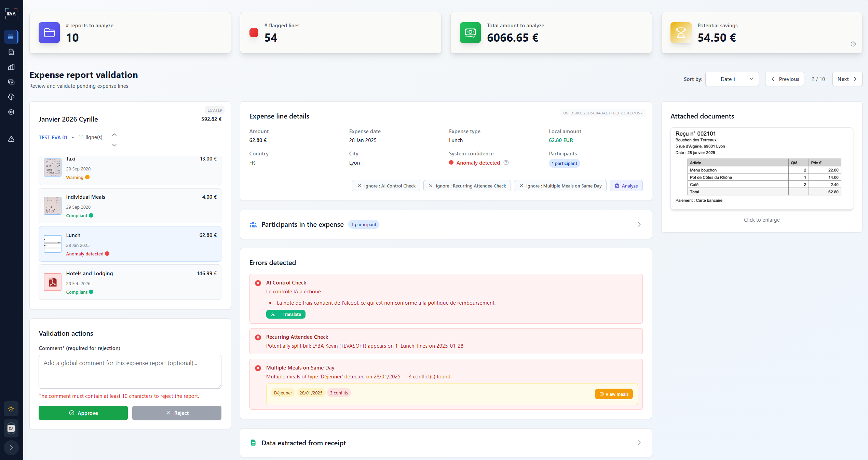Open the TEST EVA 01 link
This screenshot has height=460, width=868.
(53, 137)
